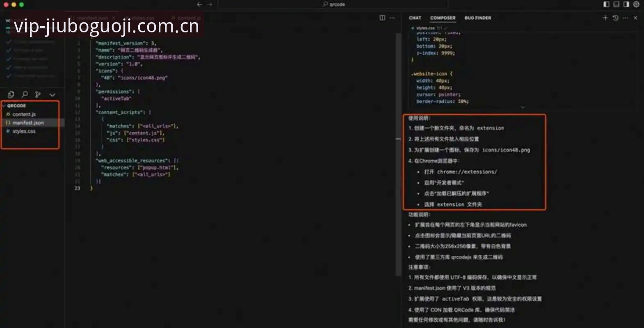Click the "activeTab" permission string
Viewport: 644px width, 328px height.
[x=116, y=98]
